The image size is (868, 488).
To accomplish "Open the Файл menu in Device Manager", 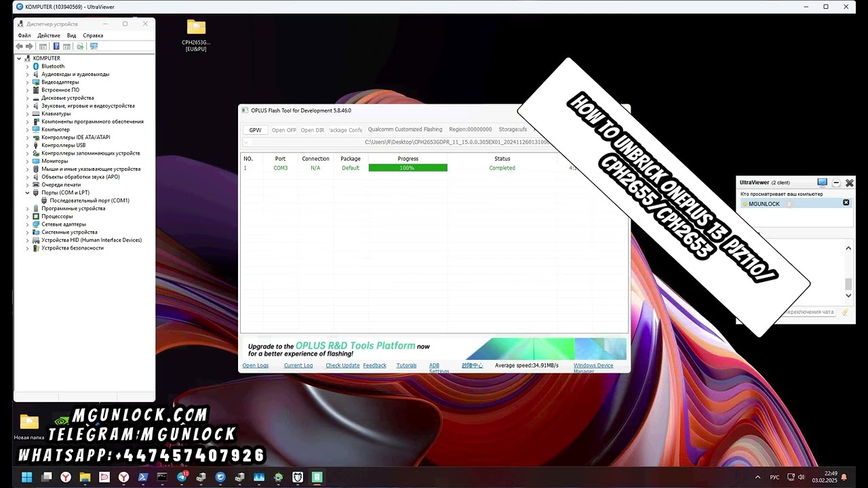I will click(24, 35).
